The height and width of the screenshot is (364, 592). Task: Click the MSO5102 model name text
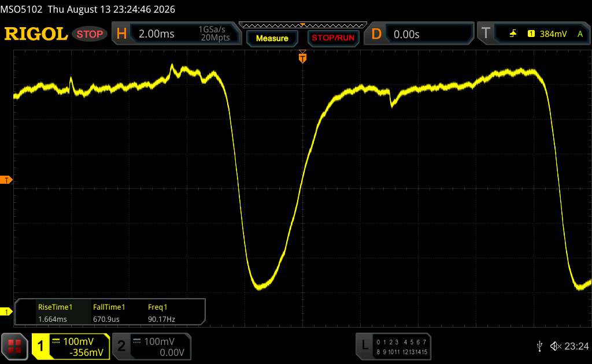point(21,9)
